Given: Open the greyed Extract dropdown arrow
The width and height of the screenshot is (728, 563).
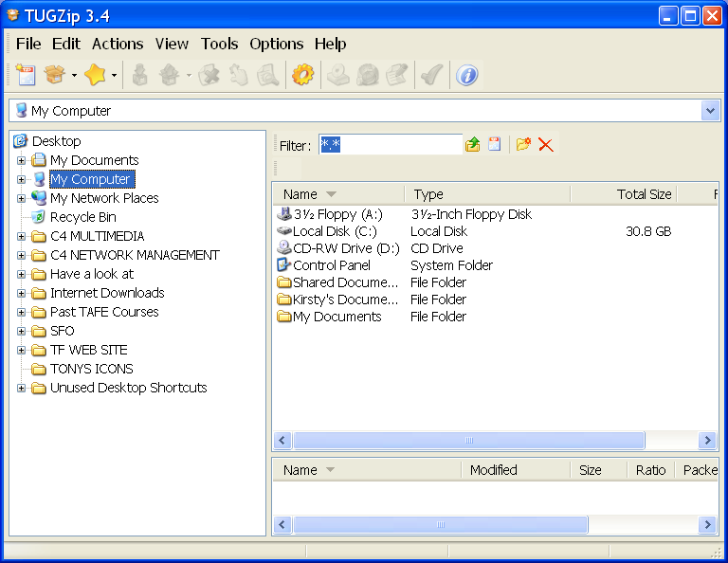Looking at the screenshot, I should pyautogui.click(x=189, y=75).
